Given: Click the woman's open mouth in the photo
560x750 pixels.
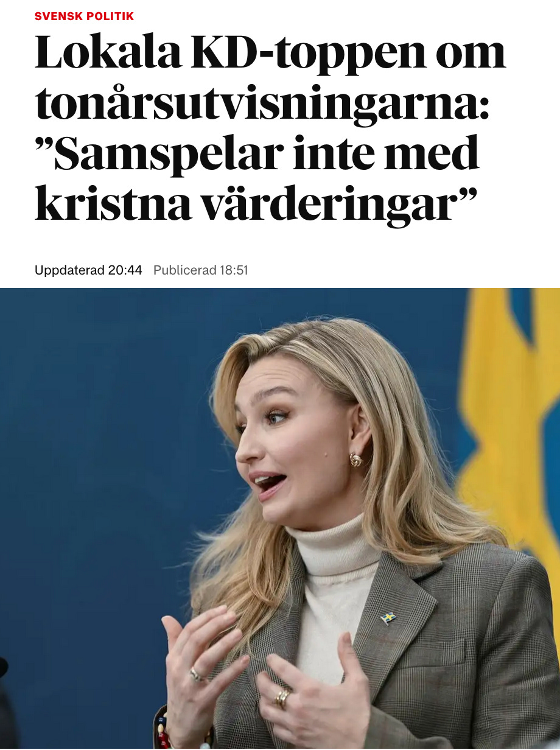Looking at the screenshot, I should [268, 484].
